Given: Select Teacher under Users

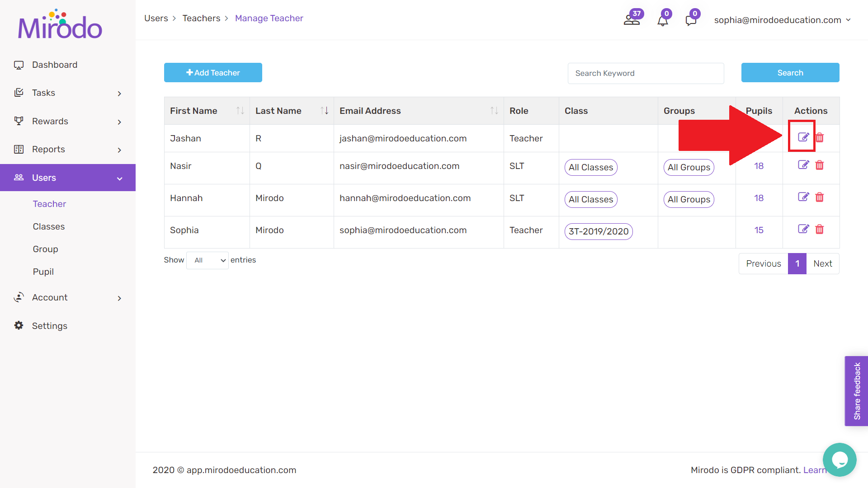Looking at the screenshot, I should click(49, 204).
